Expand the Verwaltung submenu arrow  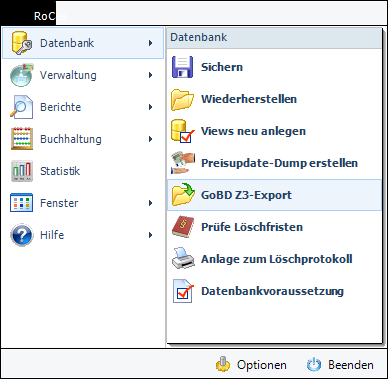click(x=150, y=75)
